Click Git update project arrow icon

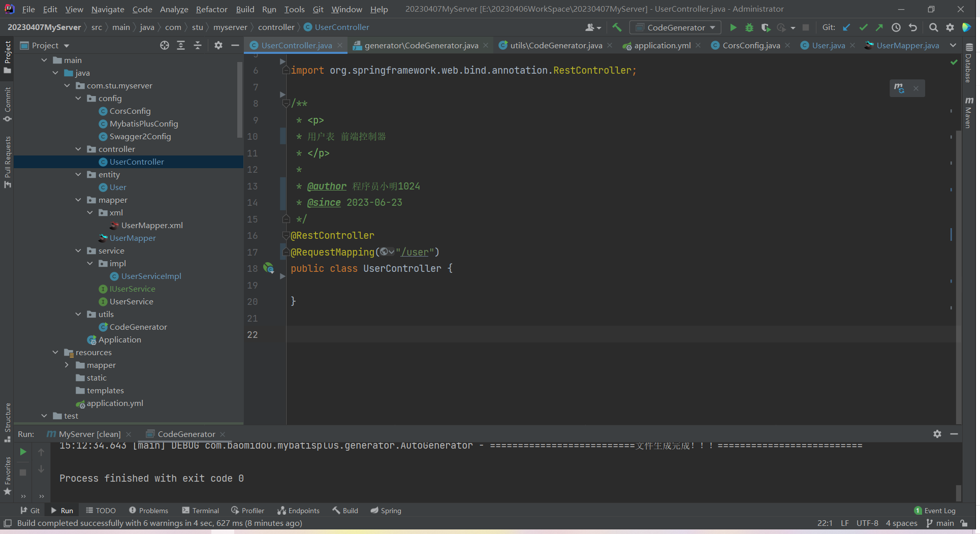point(846,27)
